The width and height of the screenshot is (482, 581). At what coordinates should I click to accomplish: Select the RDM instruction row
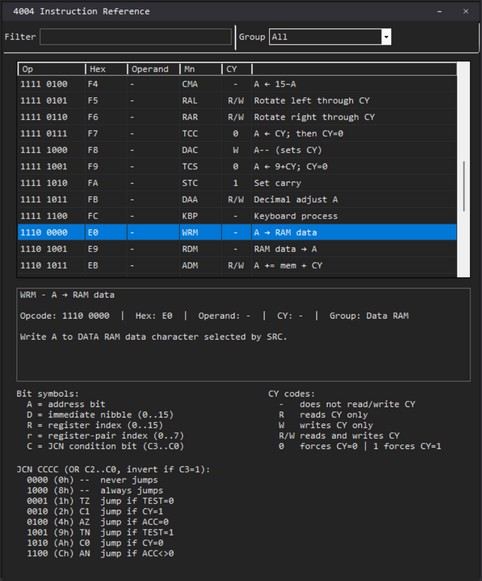click(237, 249)
